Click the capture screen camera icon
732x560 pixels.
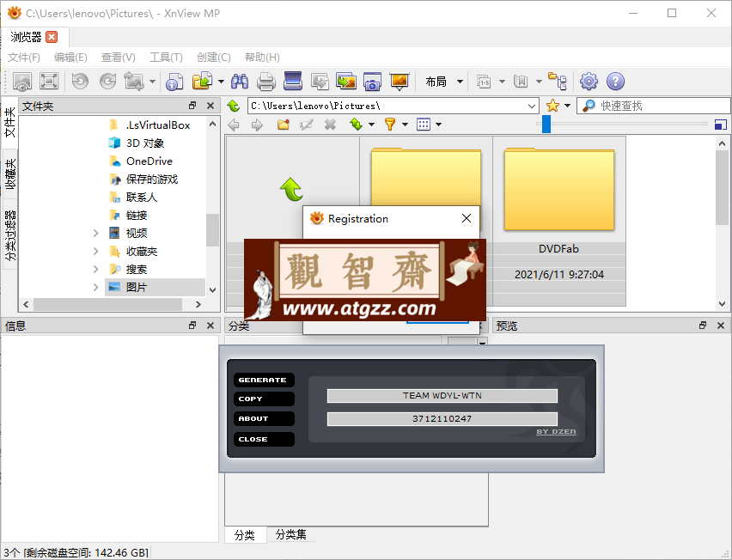pos(373,82)
